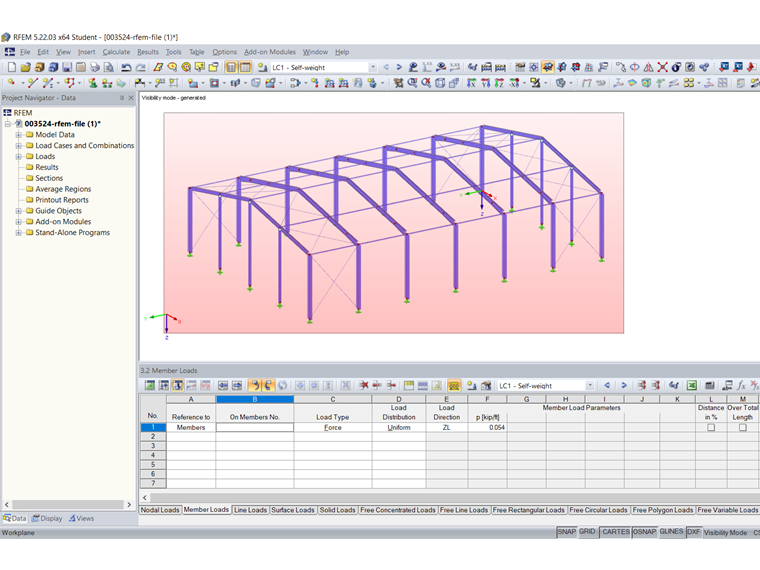Toggle the Distance in % checkbox in row 1
Viewport: 760px width, 570px height.
711,428
